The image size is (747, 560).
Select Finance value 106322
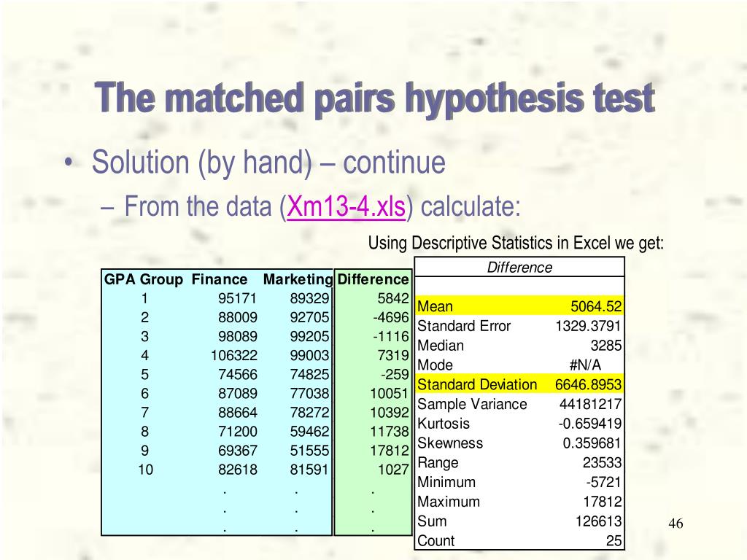click(234, 356)
